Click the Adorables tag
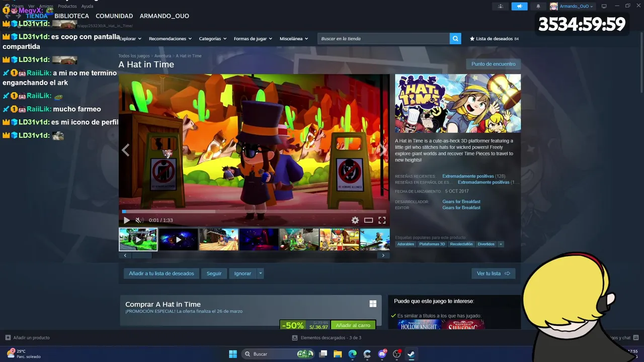Screen dimensions: 644x362 [406, 244]
